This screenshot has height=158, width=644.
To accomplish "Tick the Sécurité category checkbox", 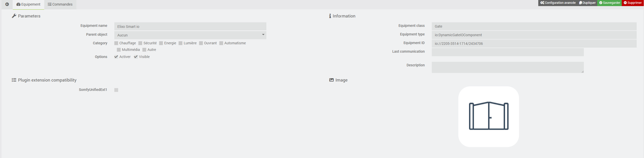I will pos(140,43).
